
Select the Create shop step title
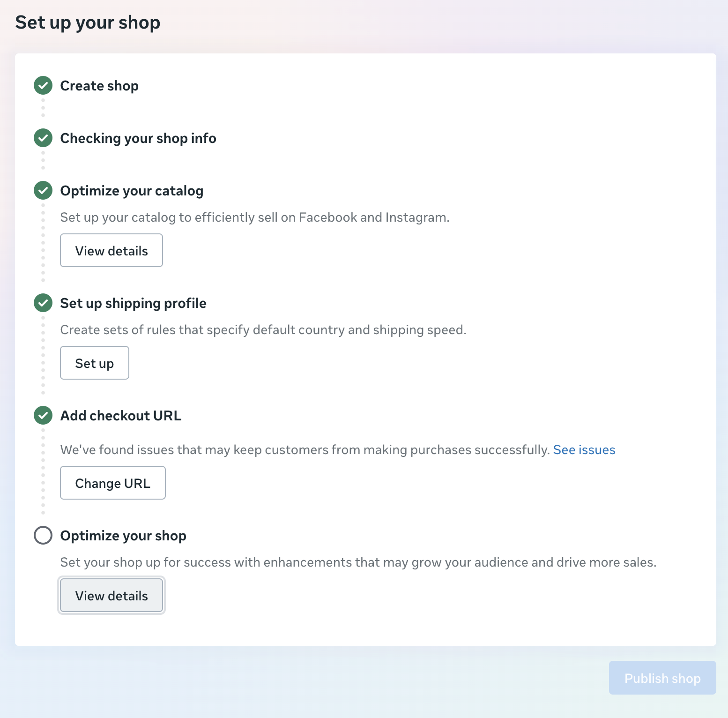tap(99, 86)
